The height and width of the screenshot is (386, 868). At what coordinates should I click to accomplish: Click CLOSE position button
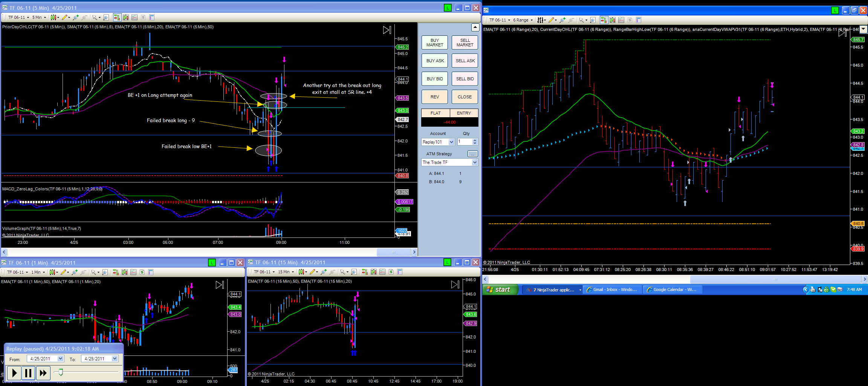(x=465, y=97)
